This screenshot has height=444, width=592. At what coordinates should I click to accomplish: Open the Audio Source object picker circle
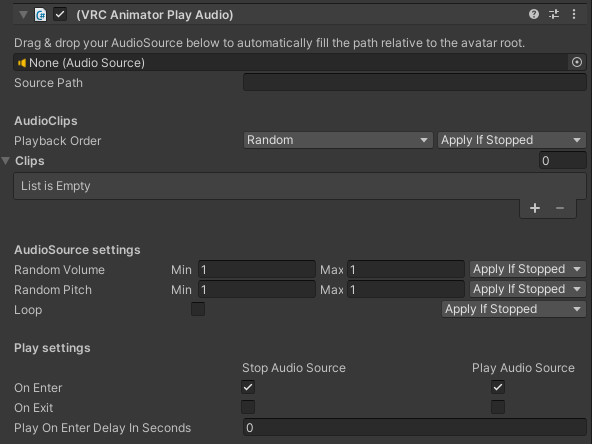click(x=577, y=62)
